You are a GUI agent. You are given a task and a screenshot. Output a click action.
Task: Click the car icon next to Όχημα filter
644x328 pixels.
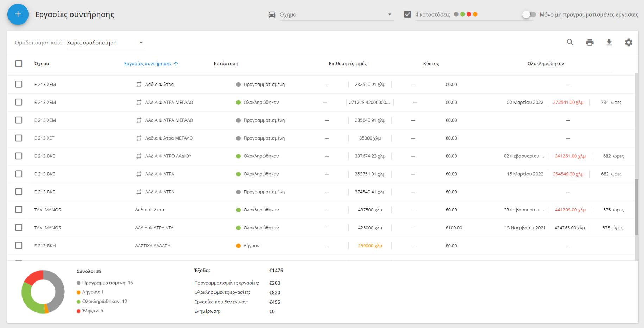(272, 14)
